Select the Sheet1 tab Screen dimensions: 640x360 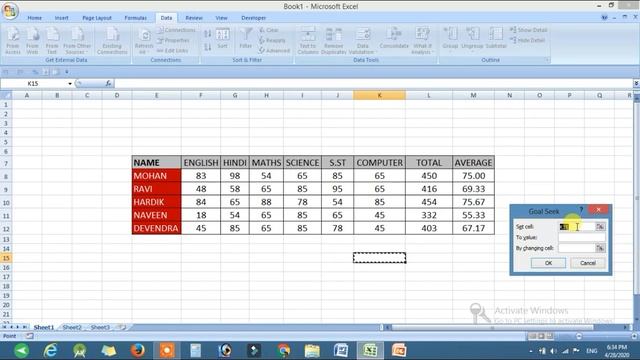[44, 327]
